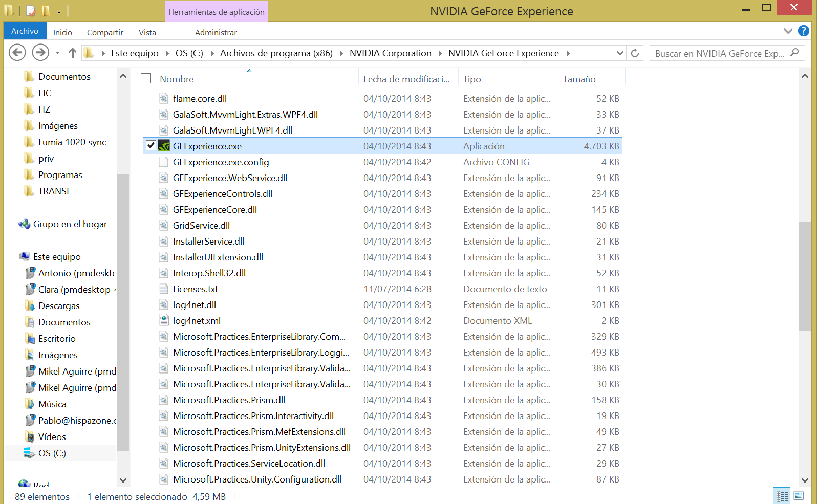
Task: Click Este equipo computer icon in sidebar
Action: [24, 257]
